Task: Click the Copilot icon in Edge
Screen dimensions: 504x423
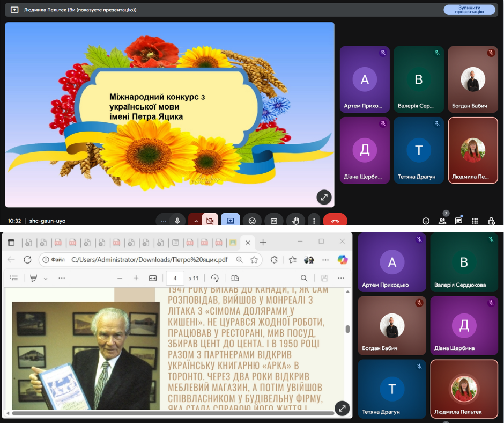Action: click(342, 260)
